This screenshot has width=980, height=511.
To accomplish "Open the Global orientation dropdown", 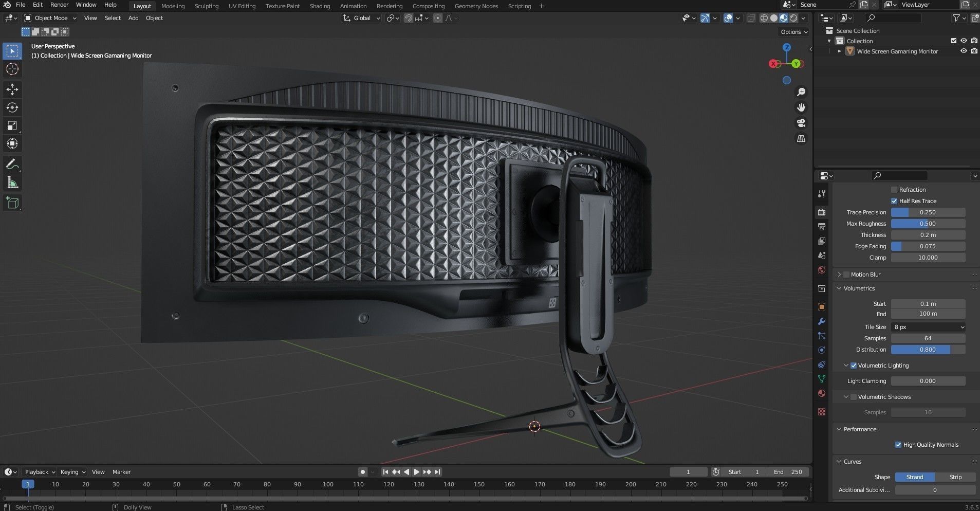I will (362, 18).
